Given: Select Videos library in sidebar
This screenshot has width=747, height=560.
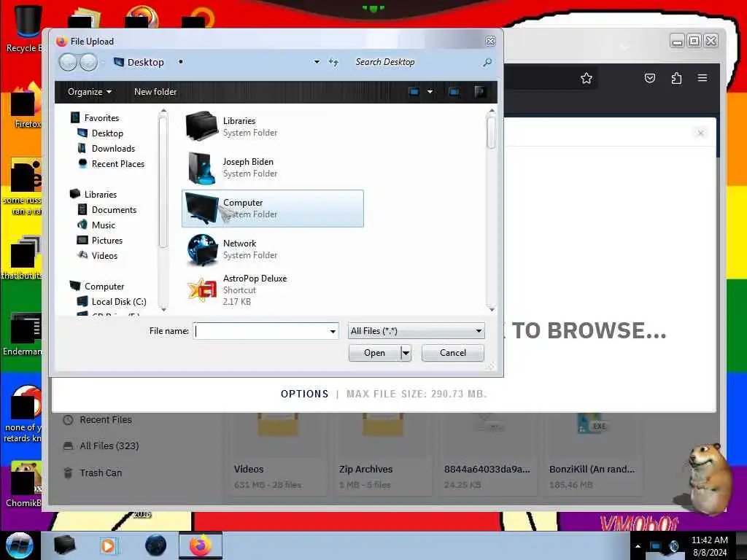Looking at the screenshot, I should pyautogui.click(x=97, y=256).
